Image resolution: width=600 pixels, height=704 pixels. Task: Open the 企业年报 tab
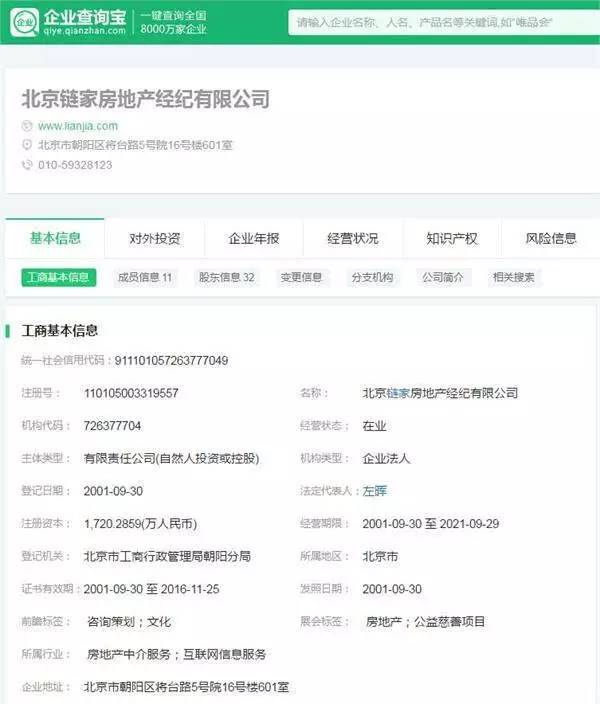point(254,238)
